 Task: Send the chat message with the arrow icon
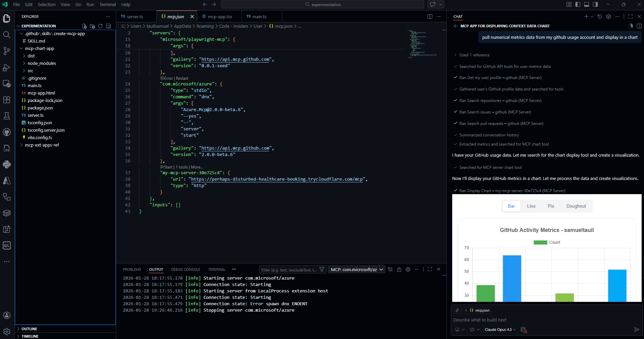point(637,330)
